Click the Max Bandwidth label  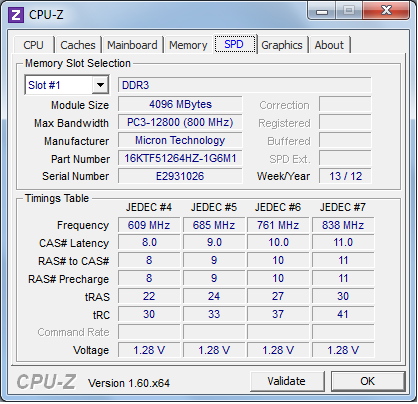(x=71, y=123)
